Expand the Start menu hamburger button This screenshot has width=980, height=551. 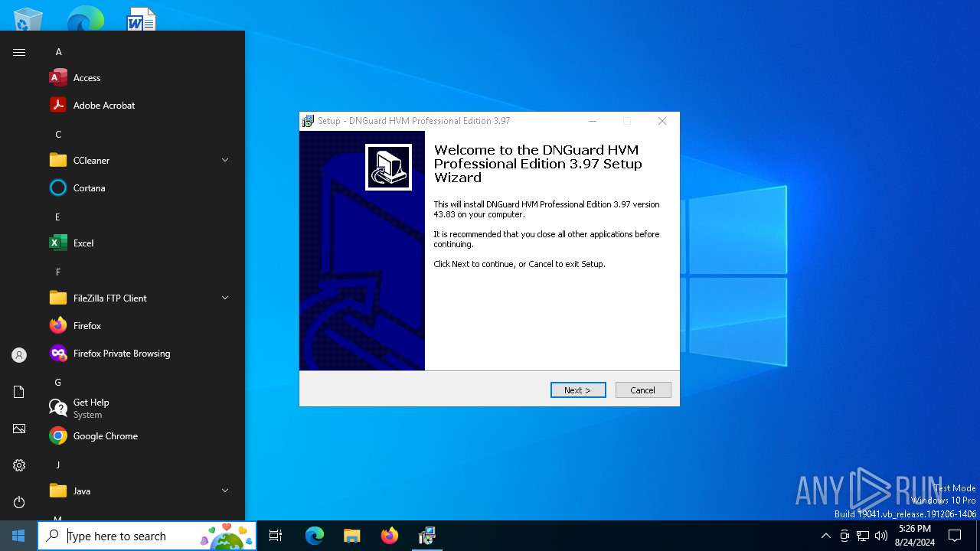point(19,52)
